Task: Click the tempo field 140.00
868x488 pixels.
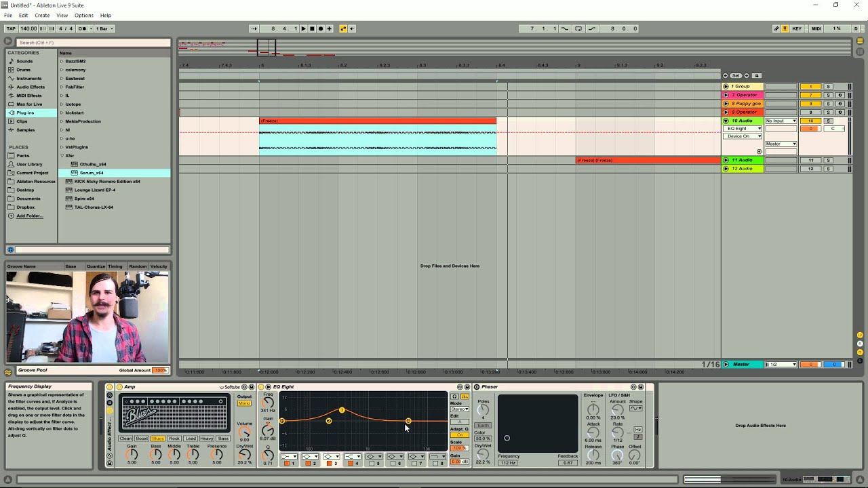Action: 28,28
